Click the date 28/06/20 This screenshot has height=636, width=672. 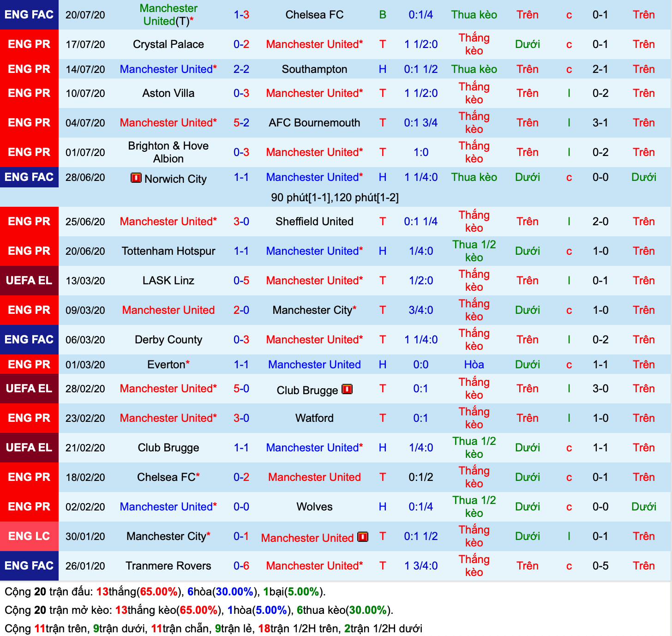click(x=85, y=177)
